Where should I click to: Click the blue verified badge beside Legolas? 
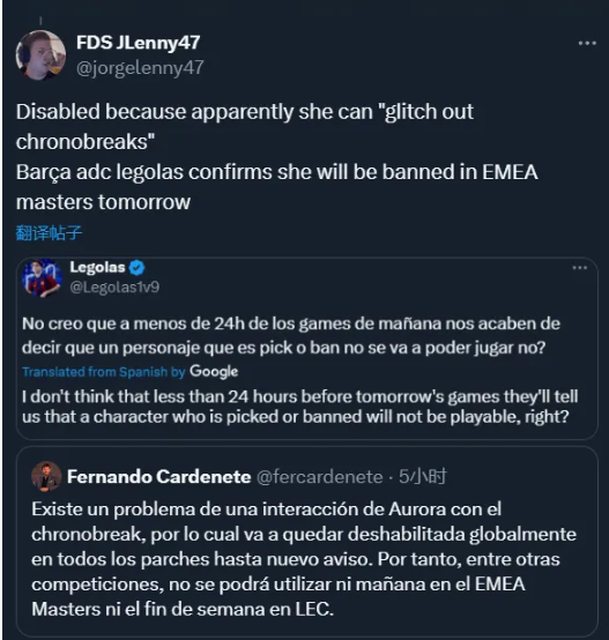point(137,267)
